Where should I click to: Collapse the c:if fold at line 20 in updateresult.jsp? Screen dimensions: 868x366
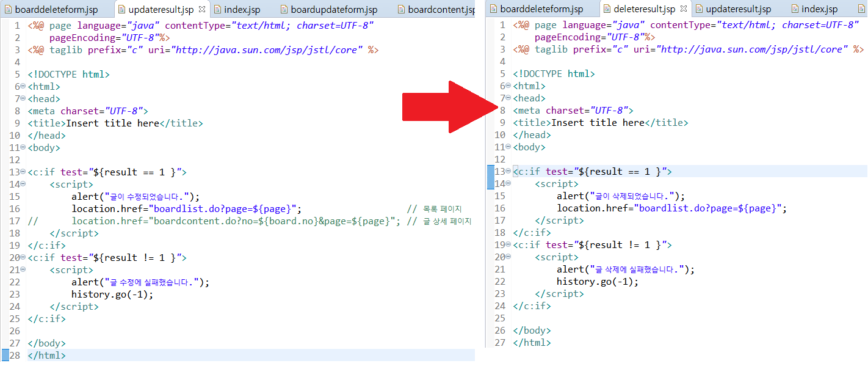click(x=23, y=257)
